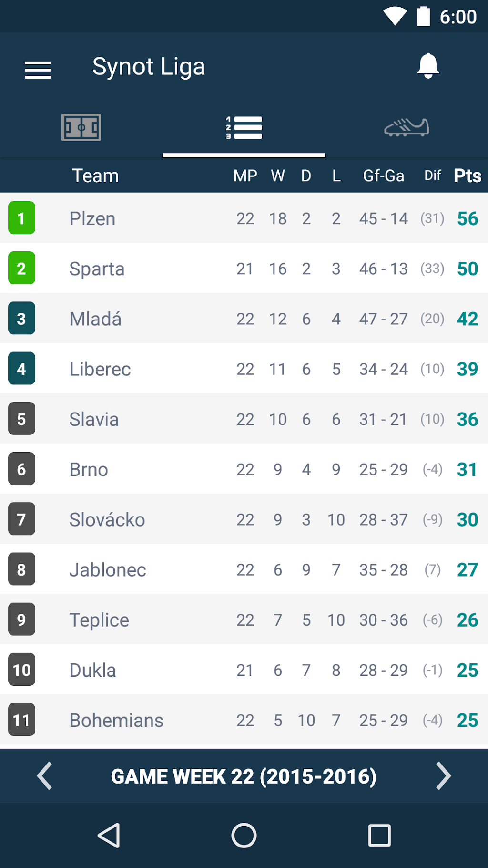Select the numbered list standings tab
Viewport: 488px width, 868px height.
[244, 128]
